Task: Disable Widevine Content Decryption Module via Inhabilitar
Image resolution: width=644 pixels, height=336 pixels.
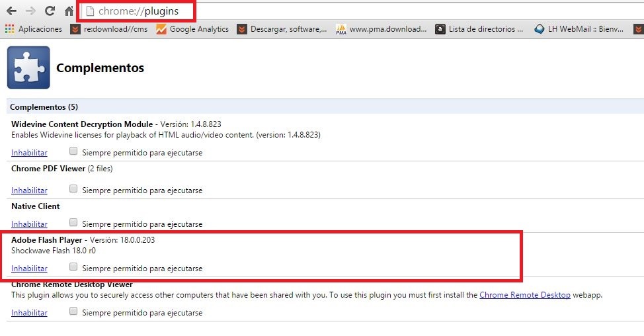Action: click(x=29, y=153)
